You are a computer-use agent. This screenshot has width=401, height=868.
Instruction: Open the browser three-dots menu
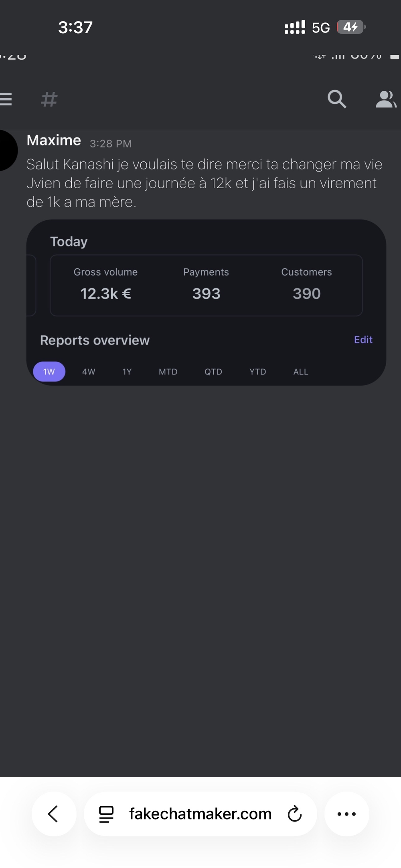[x=346, y=814]
